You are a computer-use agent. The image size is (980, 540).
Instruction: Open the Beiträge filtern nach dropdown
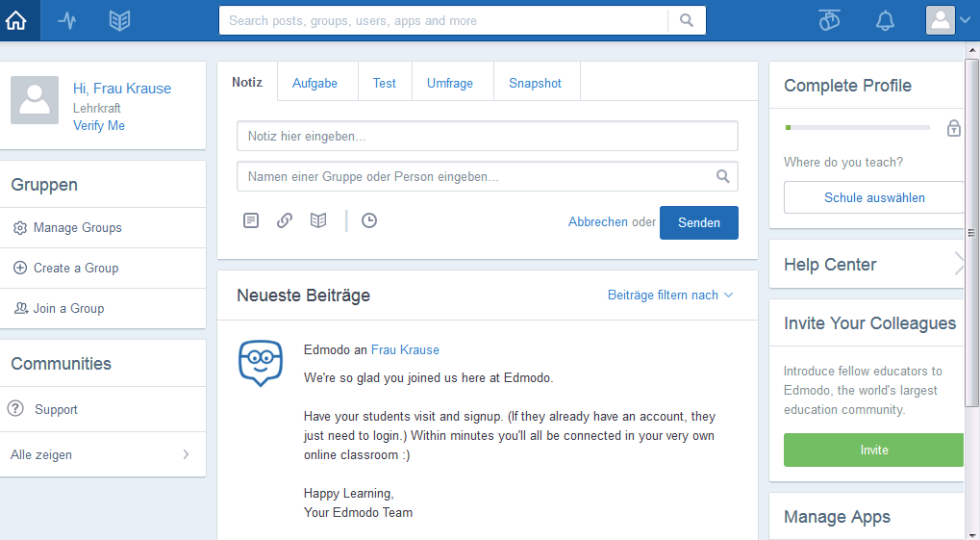[x=670, y=295]
